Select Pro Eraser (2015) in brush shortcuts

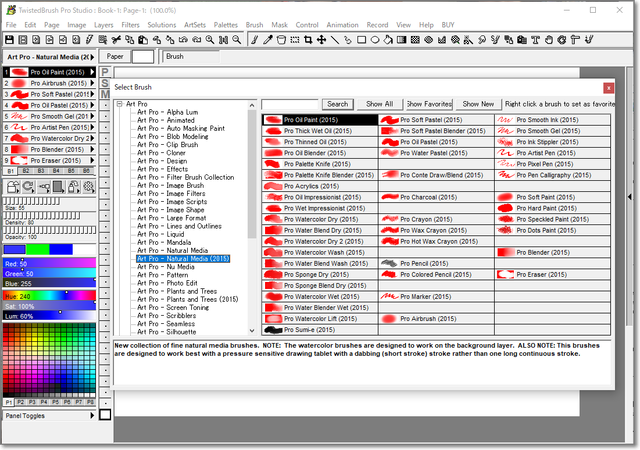tap(48, 160)
